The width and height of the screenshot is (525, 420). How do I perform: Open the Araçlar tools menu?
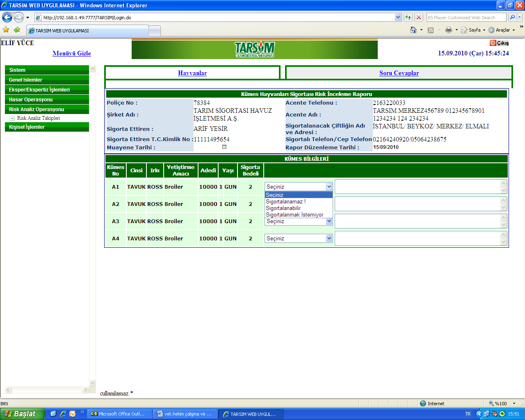click(x=501, y=30)
